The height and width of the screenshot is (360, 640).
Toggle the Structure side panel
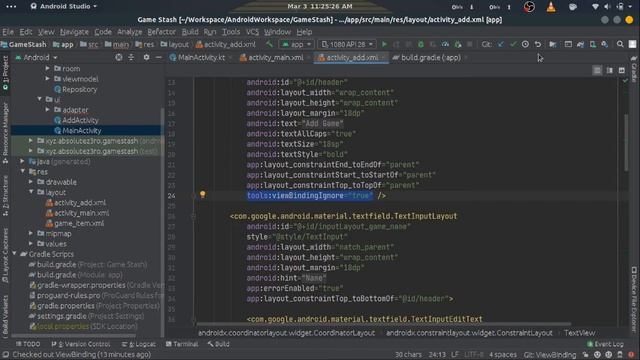tap(5, 195)
